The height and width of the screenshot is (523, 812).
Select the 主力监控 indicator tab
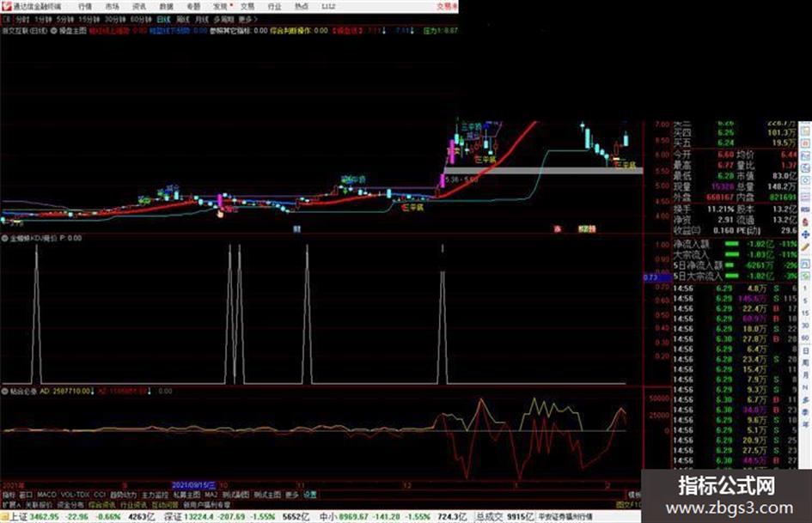point(156,495)
